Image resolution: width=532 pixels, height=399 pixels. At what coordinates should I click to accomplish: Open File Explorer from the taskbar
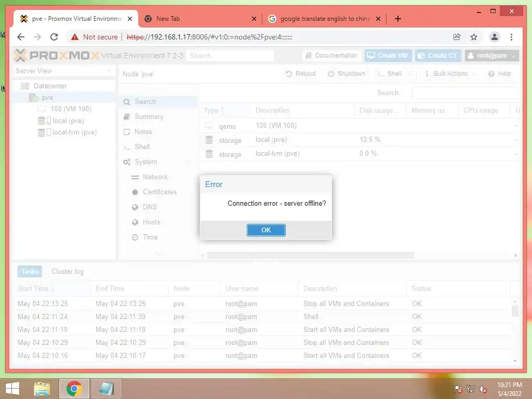tap(42, 389)
